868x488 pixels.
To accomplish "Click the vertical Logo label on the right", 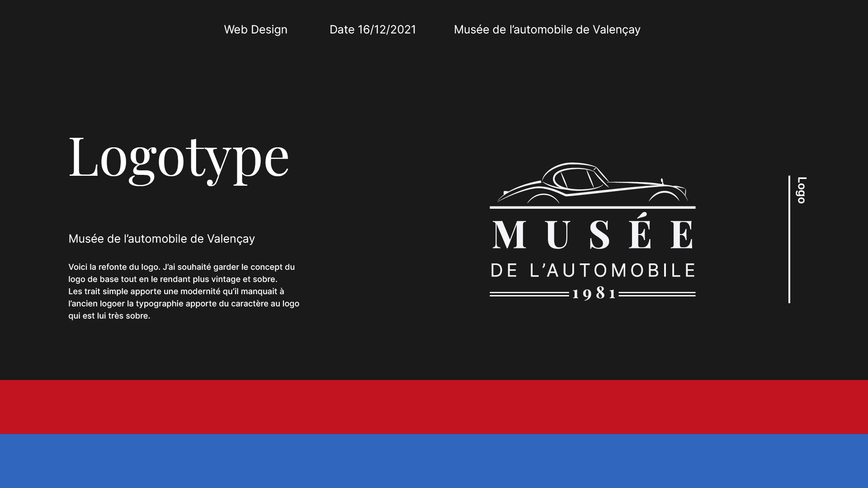I will click(x=802, y=190).
